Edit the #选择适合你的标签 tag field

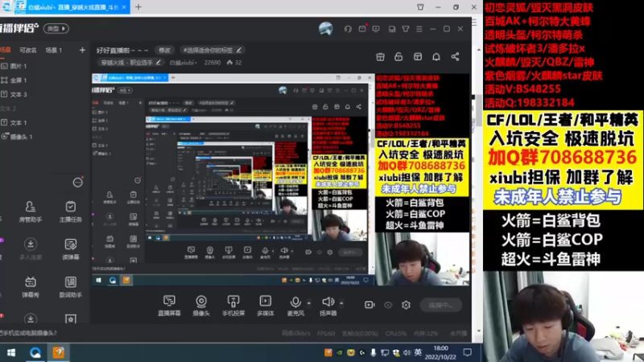point(212,50)
